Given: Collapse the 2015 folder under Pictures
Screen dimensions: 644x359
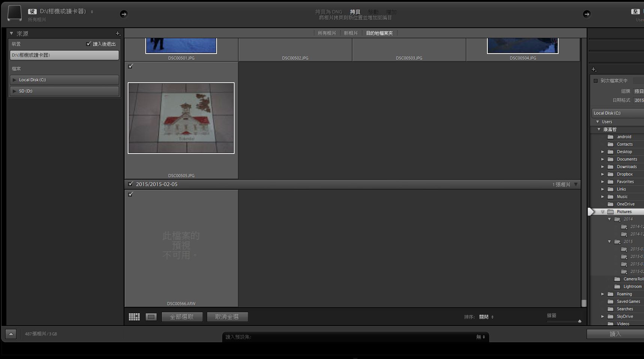Looking at the screenshot, I should [609, 241].
